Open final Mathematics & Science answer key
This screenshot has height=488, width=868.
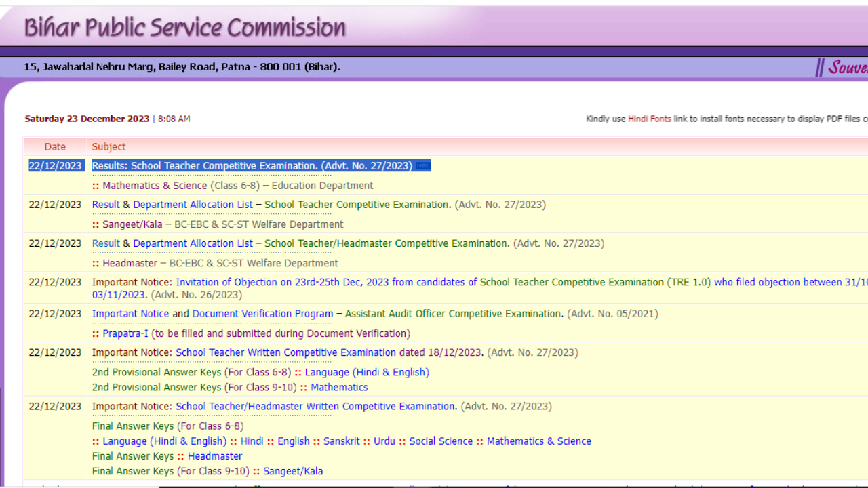point(539,441)
